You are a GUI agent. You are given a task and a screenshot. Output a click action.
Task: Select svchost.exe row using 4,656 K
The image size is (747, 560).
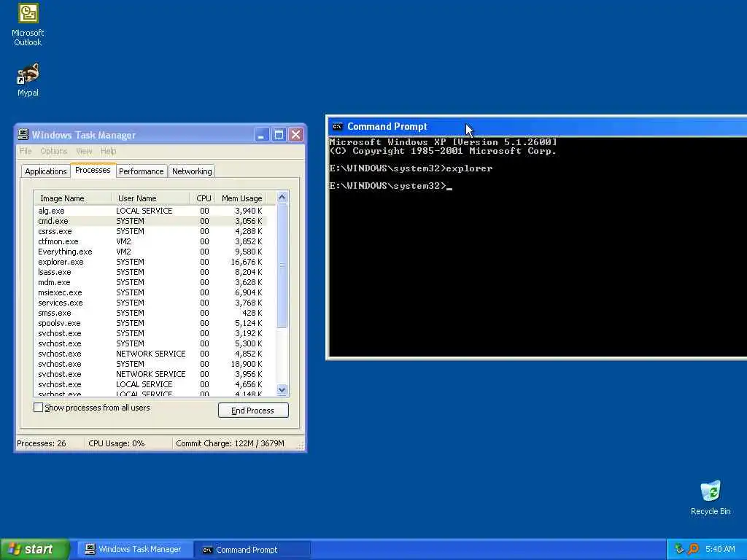[x=150, y=384]
